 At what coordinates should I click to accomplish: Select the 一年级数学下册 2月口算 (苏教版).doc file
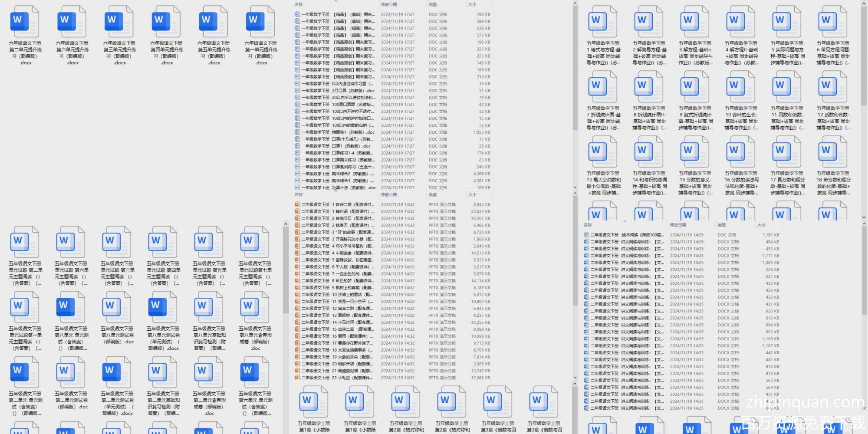(x=353, y=91)
